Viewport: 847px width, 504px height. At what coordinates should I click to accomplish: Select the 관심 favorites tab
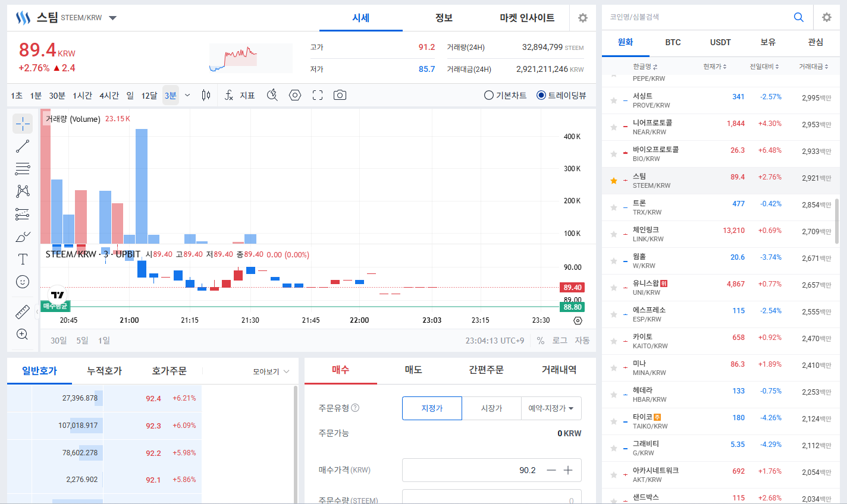pos(815,42)
